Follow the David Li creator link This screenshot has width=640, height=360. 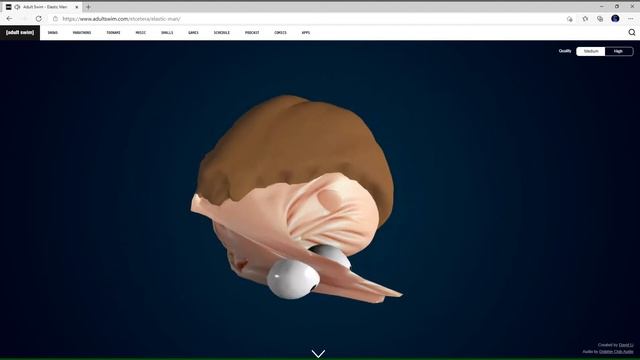pos(626,345)
